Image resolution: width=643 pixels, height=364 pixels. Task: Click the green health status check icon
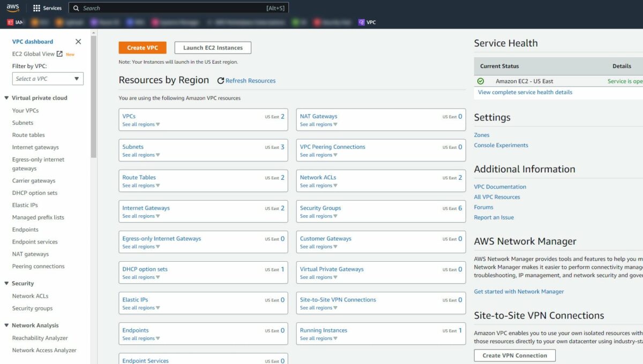point(481,81)
